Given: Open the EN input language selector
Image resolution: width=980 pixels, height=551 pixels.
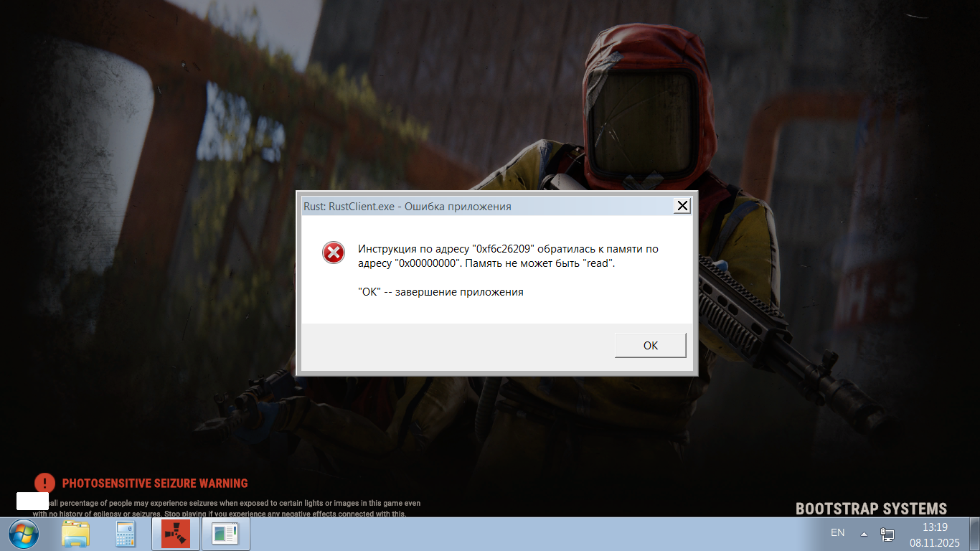Looking at the screenshot, I should (x=837, y=533).
